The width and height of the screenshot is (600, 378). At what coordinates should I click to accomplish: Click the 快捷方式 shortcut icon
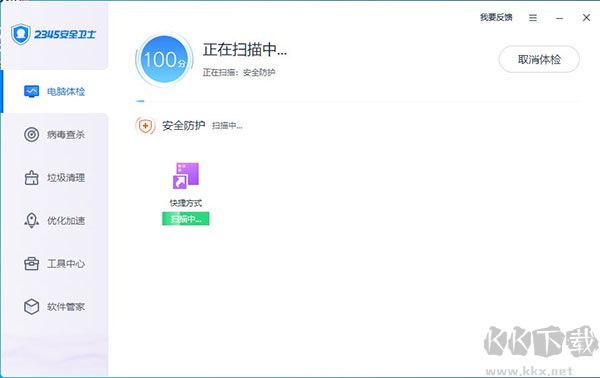click(186, 176)
